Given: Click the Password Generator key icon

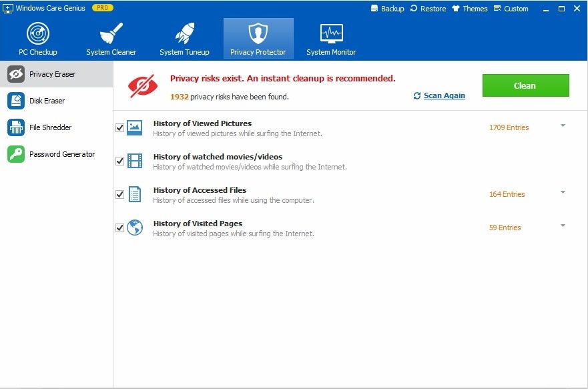Looking at the screenshot, I should tap(16, 154).
